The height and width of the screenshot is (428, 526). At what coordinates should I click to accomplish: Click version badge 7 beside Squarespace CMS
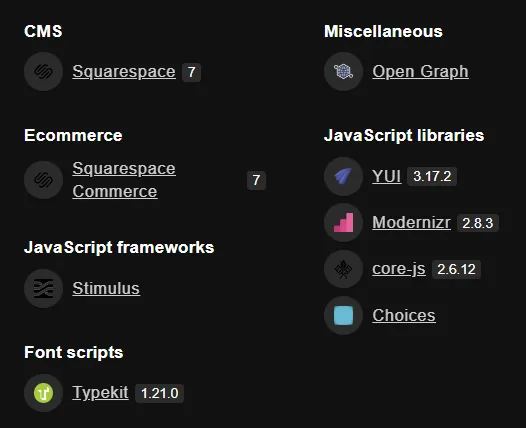(192, 72)
